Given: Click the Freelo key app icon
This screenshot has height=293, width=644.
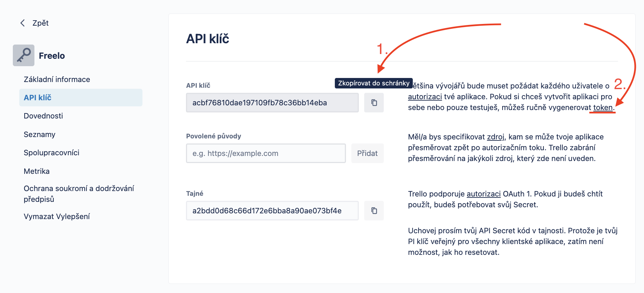Looking at the screenshot, I should [24, 55].
